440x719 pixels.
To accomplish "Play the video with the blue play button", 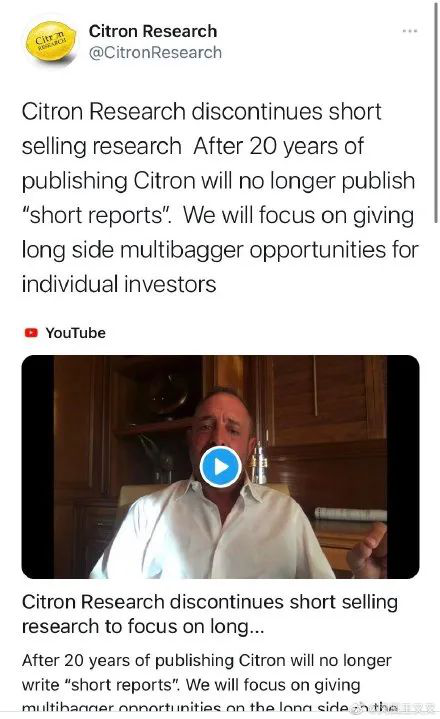I will [x=221, y=467].
